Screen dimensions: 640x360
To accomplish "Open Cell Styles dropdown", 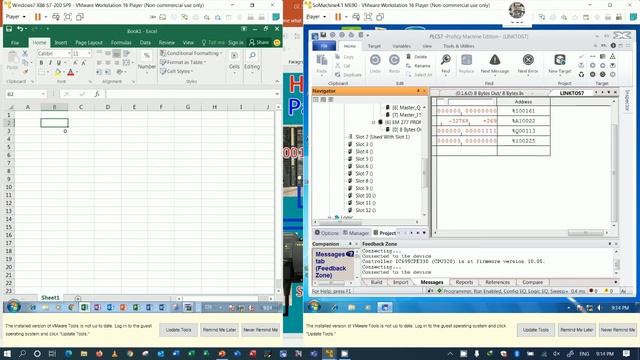I will click(x=177, y=71).
